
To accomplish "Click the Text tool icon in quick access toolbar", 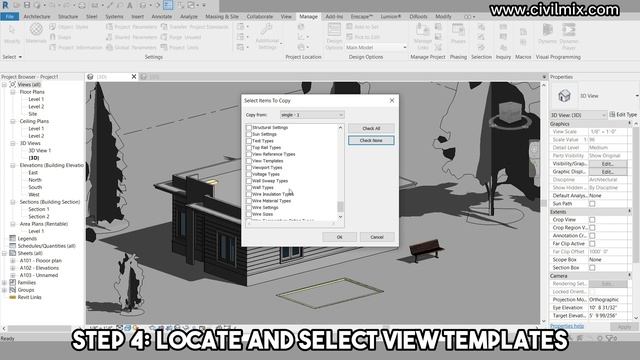I will point(130,5).
